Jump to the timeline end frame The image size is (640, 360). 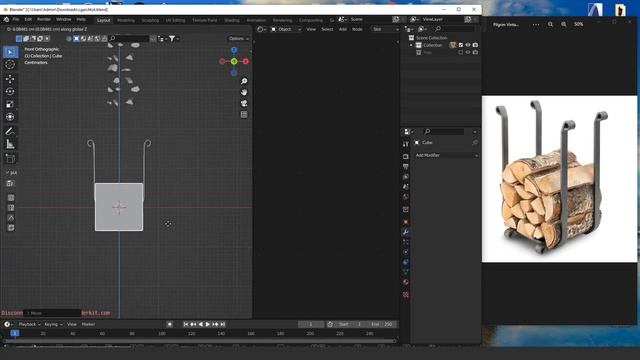[223, 324]
